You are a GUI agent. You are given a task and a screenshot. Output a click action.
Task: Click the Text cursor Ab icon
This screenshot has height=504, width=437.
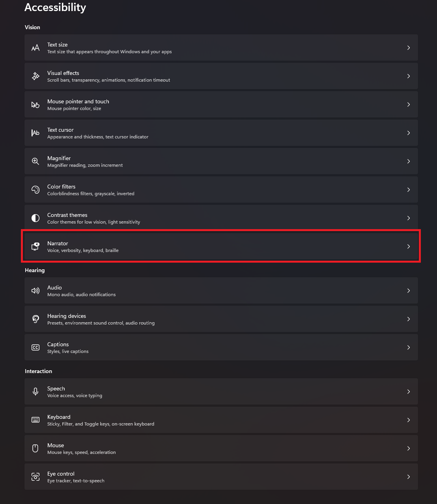pos(35,133)
